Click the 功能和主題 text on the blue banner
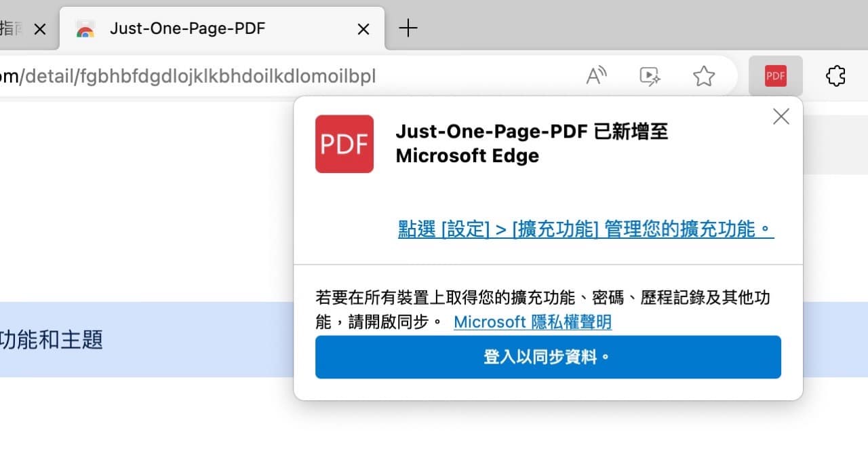This screenshot has width=868, height=460. pos(52,339)
